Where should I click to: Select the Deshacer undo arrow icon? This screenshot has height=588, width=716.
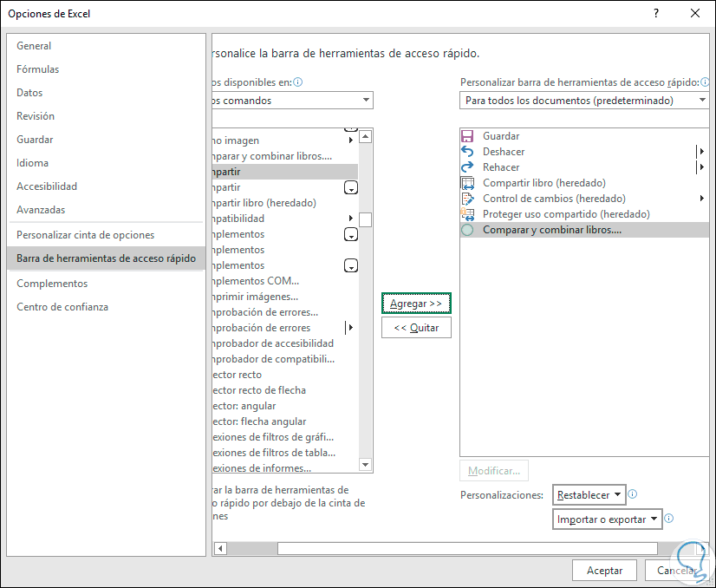pyautogui.click(x=467, y=151)
